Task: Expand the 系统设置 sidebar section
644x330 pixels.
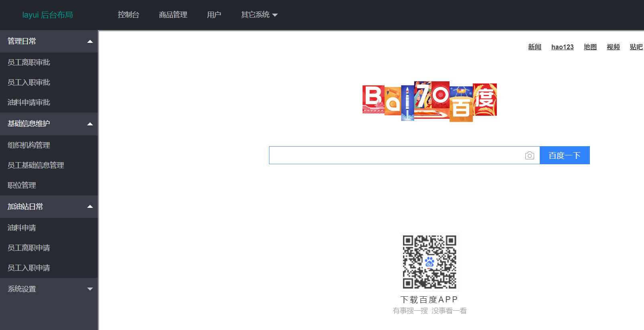Action: click(49, 289)
